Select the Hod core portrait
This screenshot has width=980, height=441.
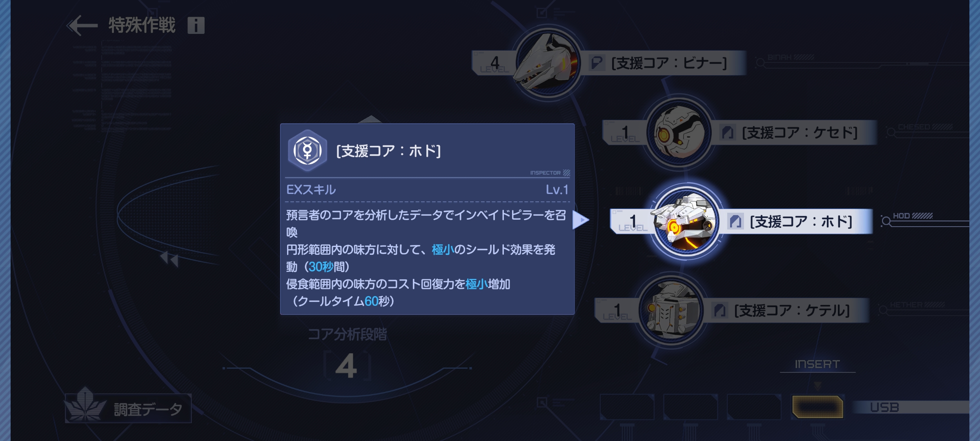pyautogui.click(x=687, y=221)
